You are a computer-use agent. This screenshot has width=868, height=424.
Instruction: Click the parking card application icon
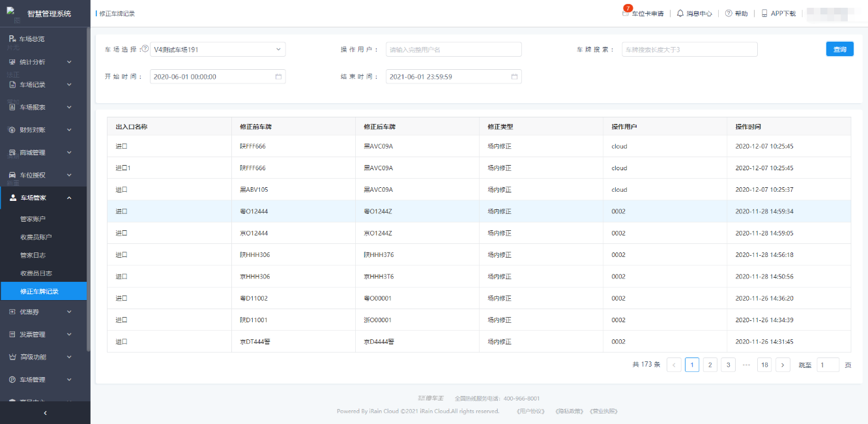pos(626,14)
